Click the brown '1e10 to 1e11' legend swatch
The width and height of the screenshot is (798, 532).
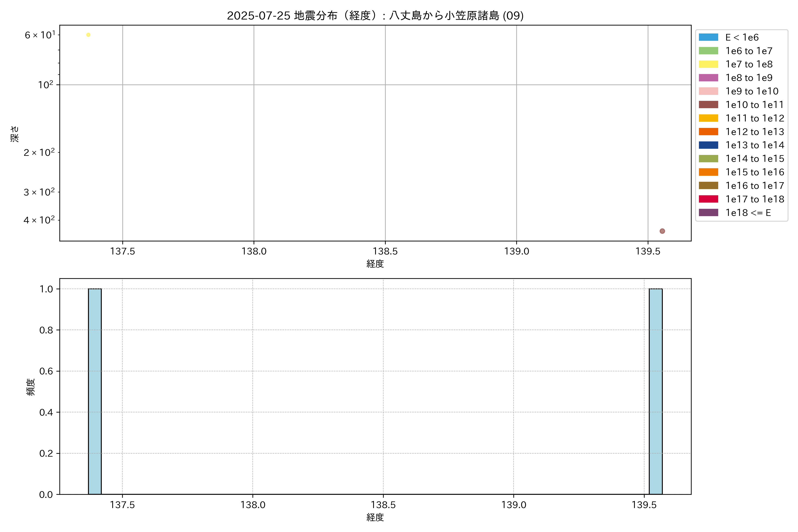[x=708, y=104]
